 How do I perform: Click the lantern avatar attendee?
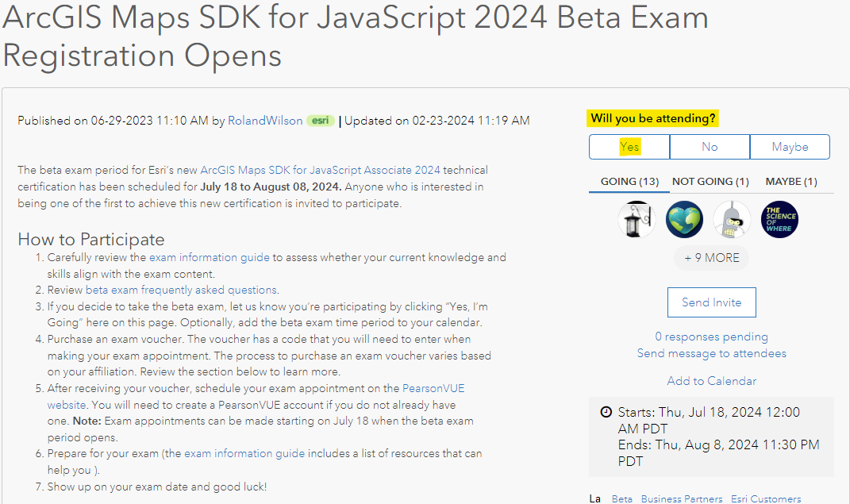tap(637, 219)
